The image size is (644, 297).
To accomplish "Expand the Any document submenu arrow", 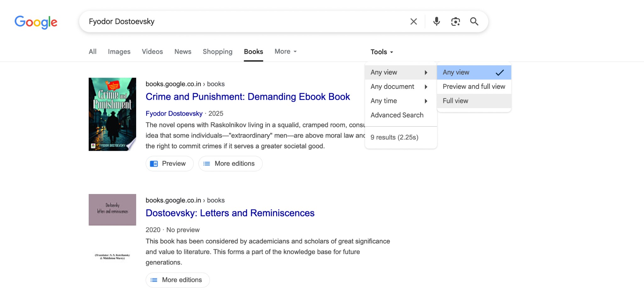I will click(x=426, y=87).
